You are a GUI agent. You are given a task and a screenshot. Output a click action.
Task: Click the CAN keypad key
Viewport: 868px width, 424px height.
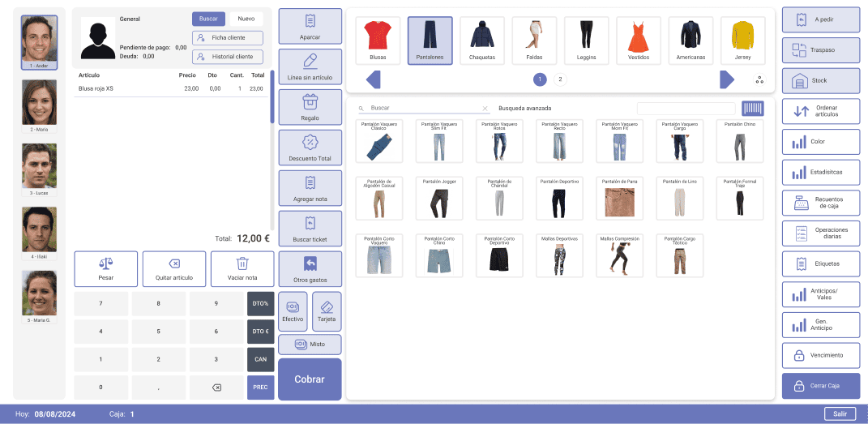coord(261,359)
